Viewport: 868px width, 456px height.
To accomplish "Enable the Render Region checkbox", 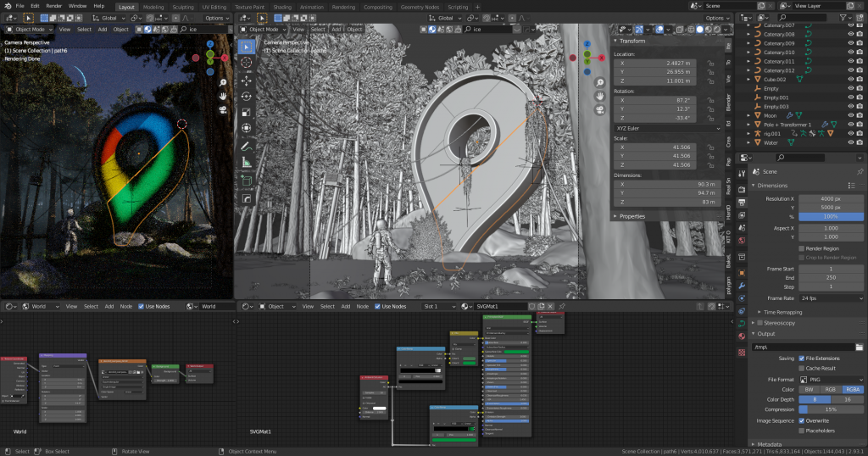I will pyautogui.click(x=801, y=248).
